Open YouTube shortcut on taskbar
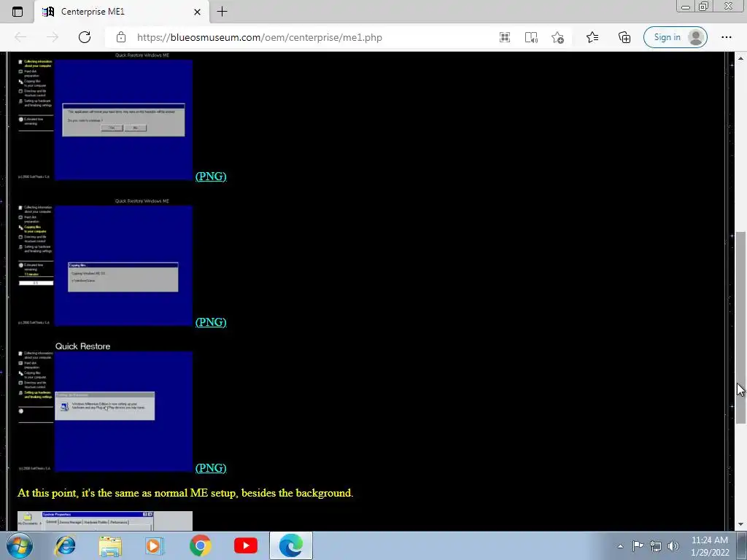Screen dimensions: 747x560 (245, 545)
